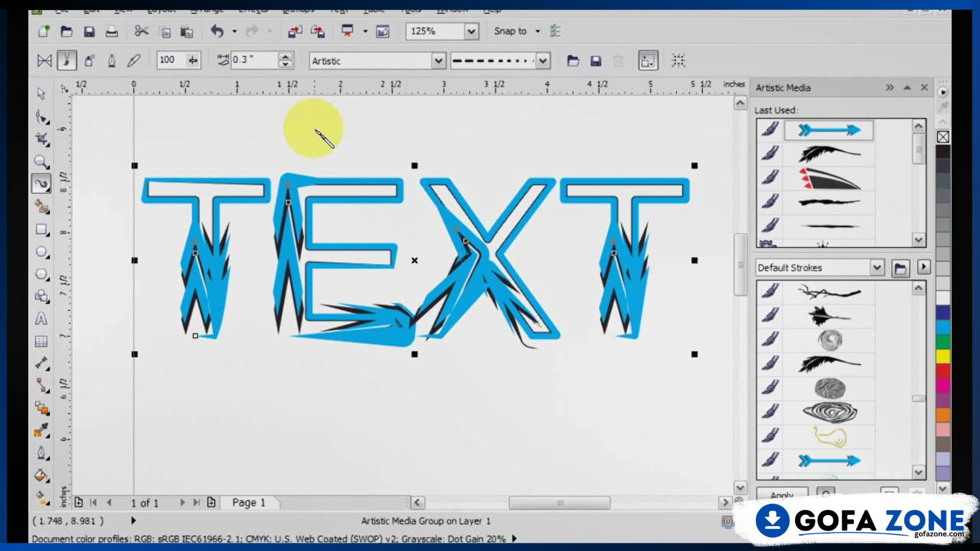980x551 pixels.
Task: Click add page button before Page 1
Action: [x=79, y=503]
